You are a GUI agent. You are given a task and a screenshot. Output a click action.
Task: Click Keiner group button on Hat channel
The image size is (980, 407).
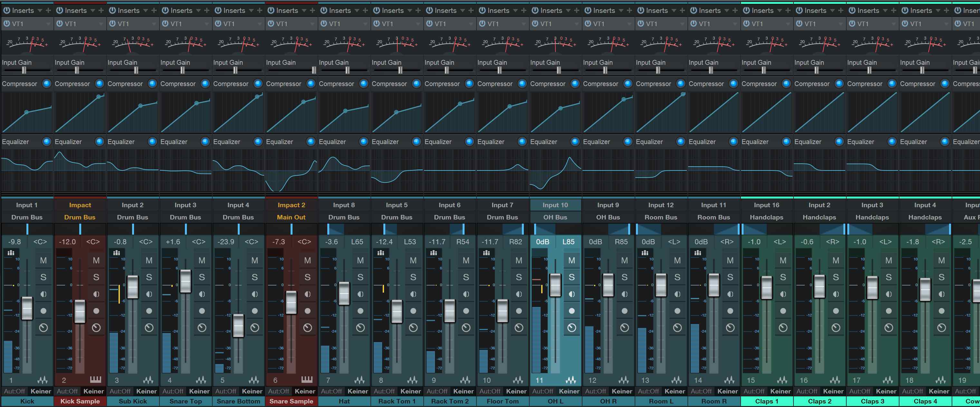click(358, 391)
